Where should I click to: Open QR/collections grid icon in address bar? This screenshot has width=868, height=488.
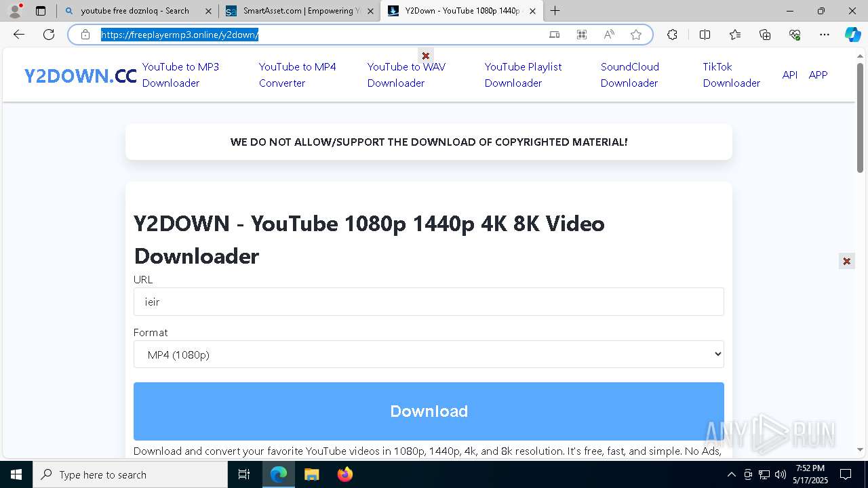coord(581,35)
